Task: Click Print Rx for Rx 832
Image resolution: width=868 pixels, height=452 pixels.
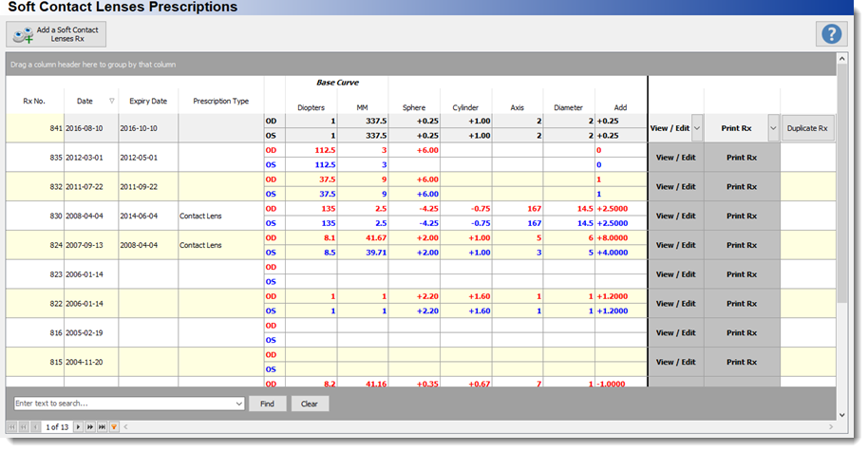Action: click(742, 187)
